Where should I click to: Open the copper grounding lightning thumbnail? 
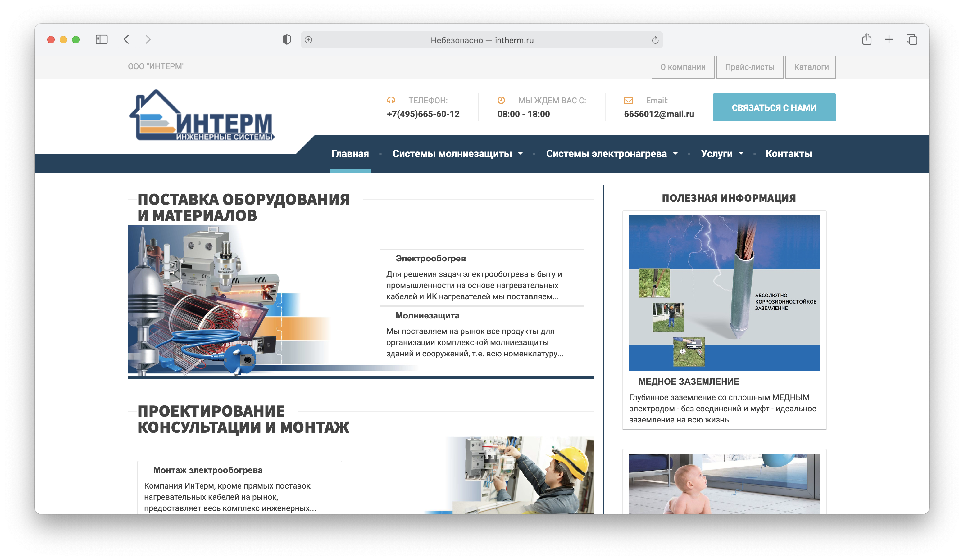coord(725,293)
